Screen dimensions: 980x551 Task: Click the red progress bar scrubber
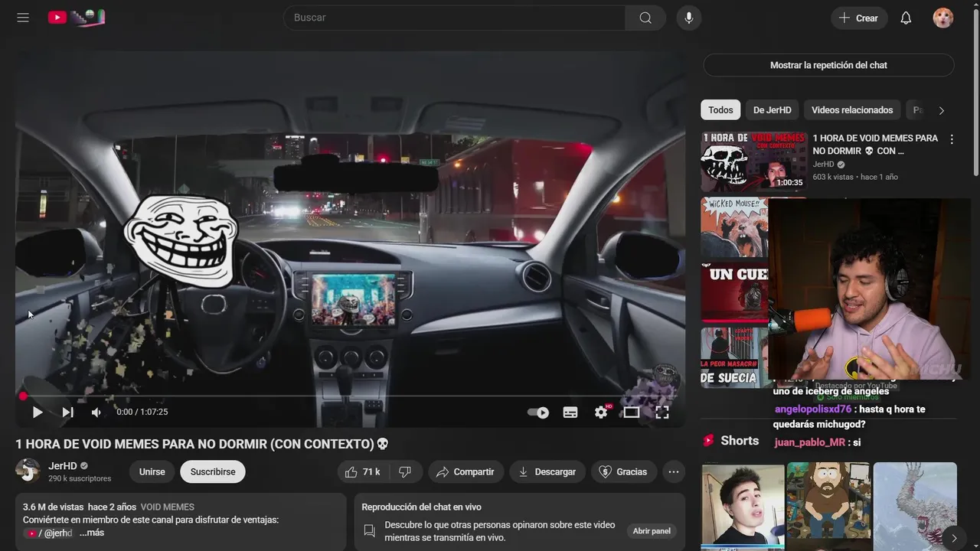(23, 396)
